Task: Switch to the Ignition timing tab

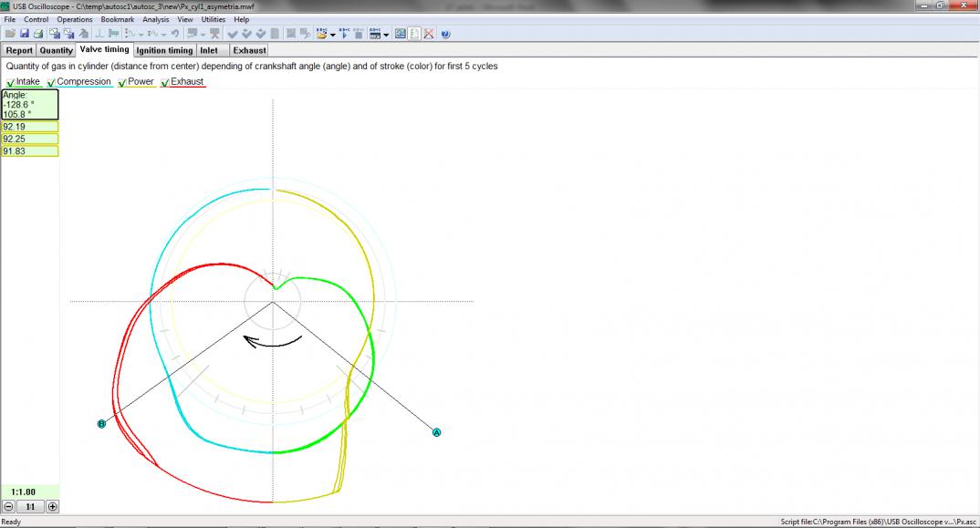Action: 164,51
